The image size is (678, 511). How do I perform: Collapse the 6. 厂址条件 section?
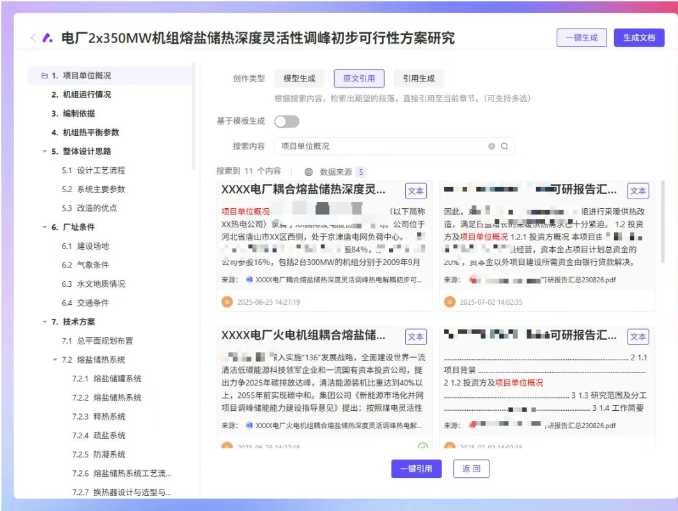pos(42,227)
